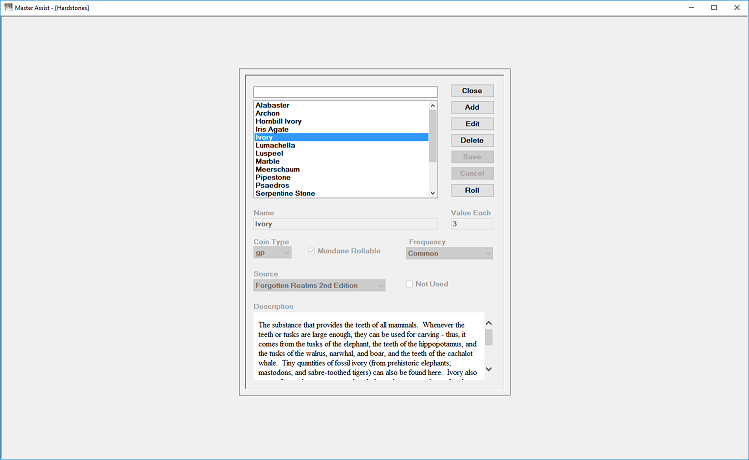Click the Master Assist app icon in title bar
Screen dimensions: 749x460
pyautogui.click(x=8, y=7)
